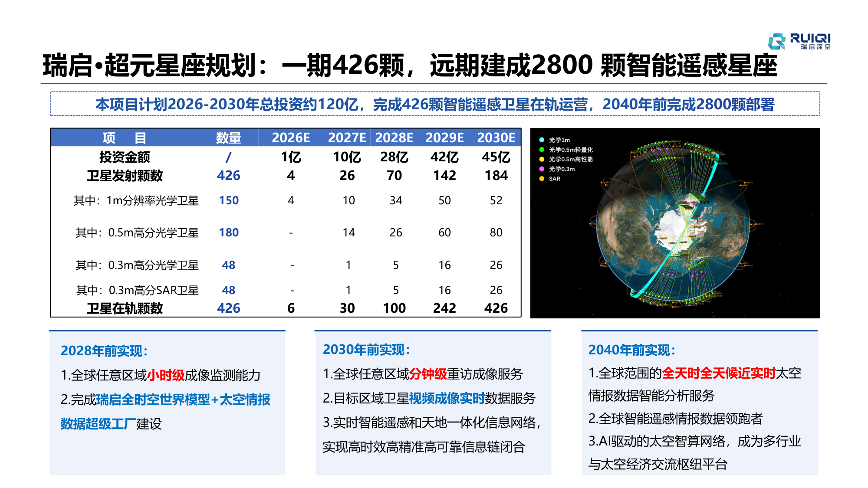This screenshot has width=868, height=488.
Task: Click the red 分钟级 highlighted text
Action: click(x=428, y=374)
